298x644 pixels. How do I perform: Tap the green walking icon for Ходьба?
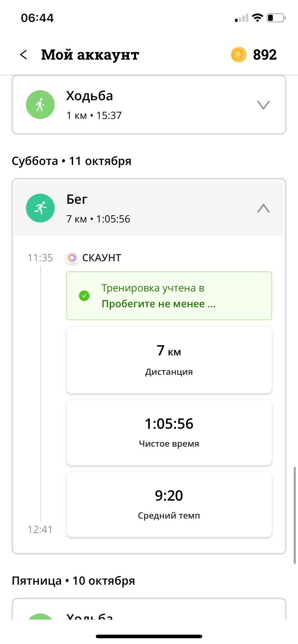click(40, 105)
